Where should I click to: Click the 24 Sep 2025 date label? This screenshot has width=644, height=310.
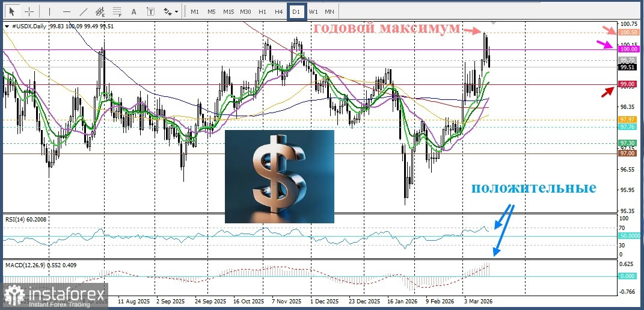(x=210, y=300)
